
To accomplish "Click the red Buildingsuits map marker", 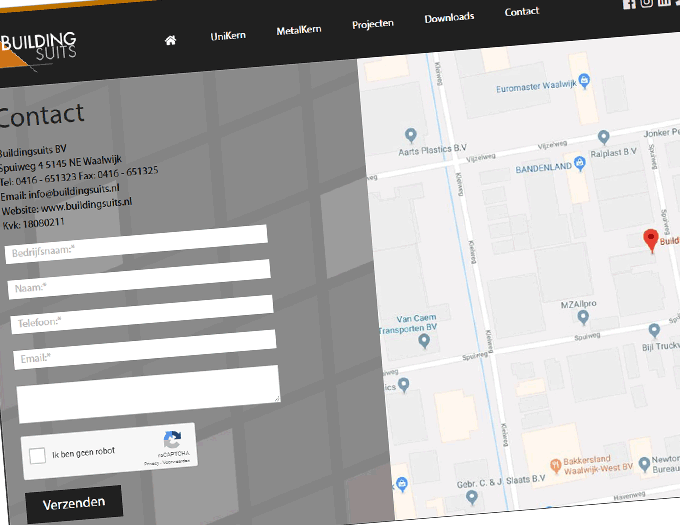I will coord(651,240).
